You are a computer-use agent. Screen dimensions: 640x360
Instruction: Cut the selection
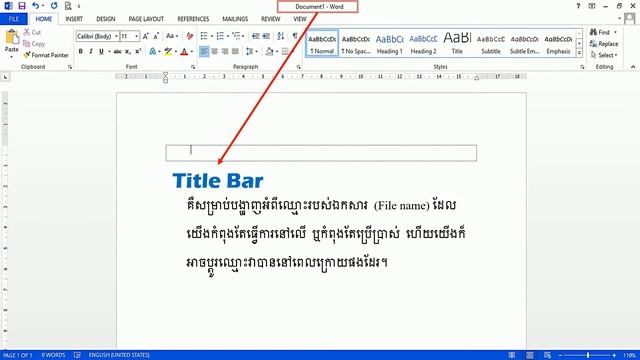point(32,32)
